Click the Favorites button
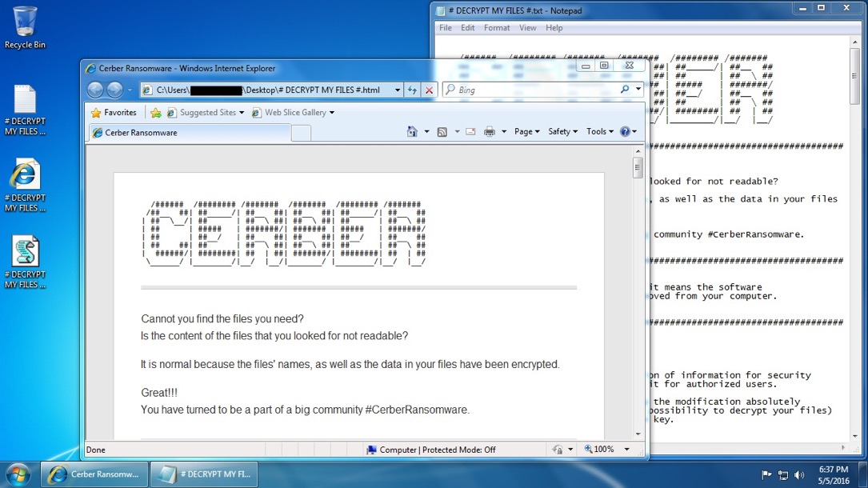 click(x=114, y=113)
